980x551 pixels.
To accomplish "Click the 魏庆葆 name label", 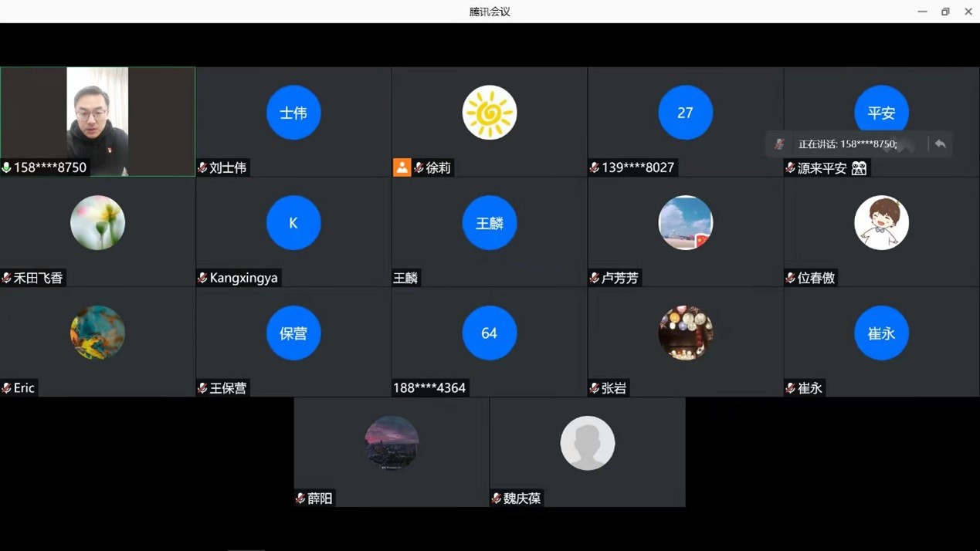I will click(x=522, y=499).
